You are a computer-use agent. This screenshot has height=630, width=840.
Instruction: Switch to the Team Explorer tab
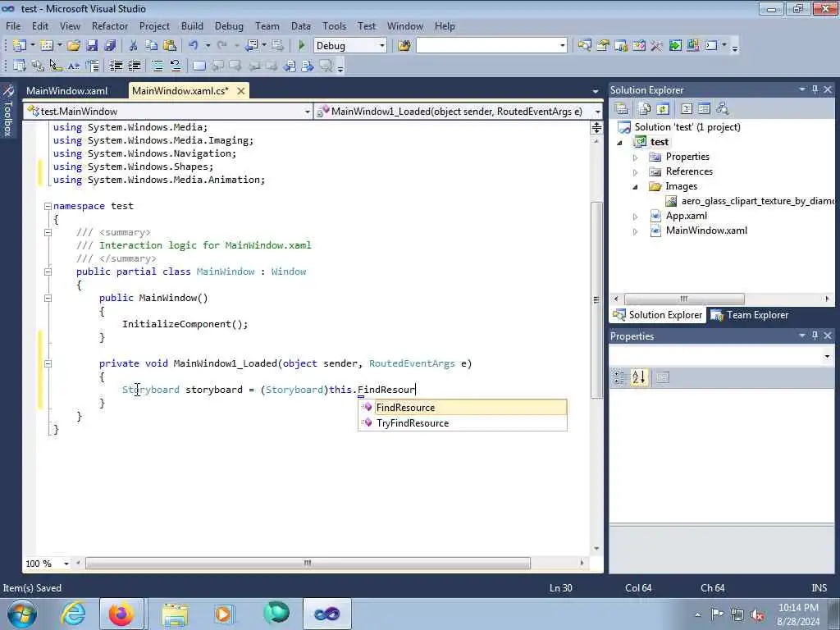click(750, 315)
